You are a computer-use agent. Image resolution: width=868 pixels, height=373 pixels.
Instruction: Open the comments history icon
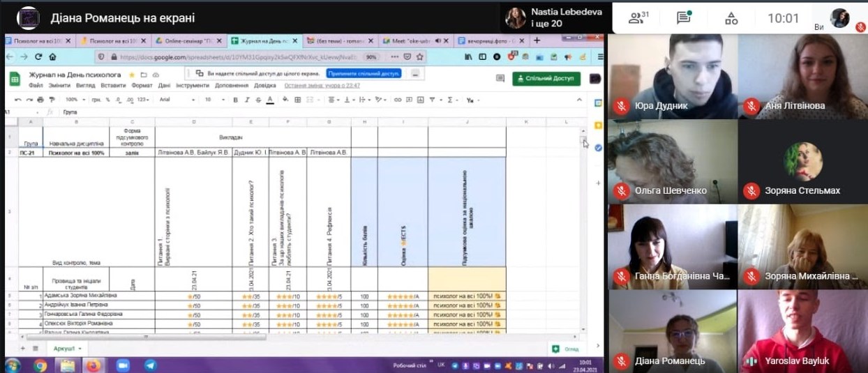tap(500, 78)
